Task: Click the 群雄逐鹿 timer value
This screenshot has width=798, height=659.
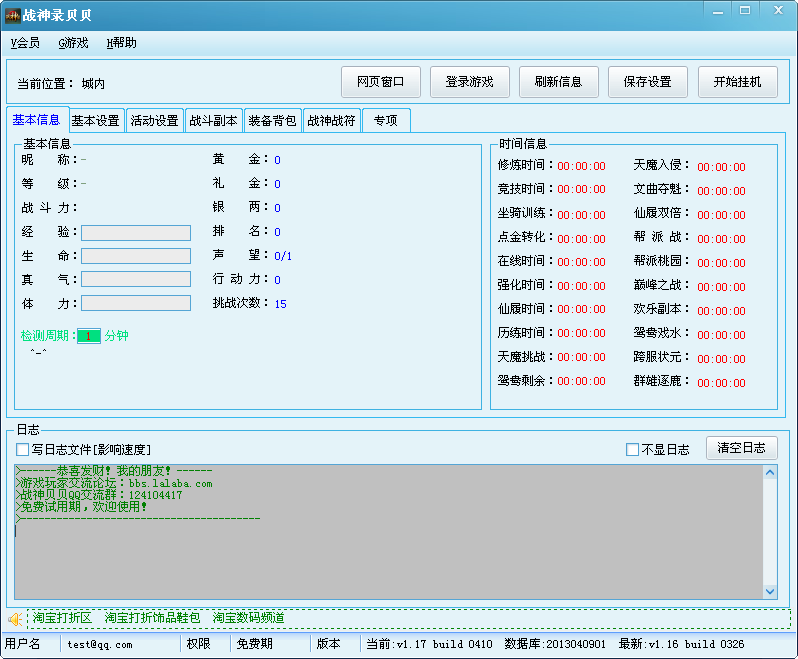Action: click(721, 384)
